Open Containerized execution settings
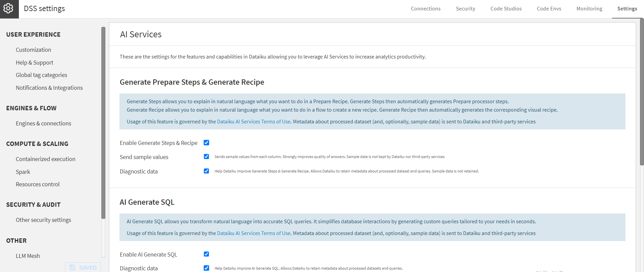The image size is (644, 272). tap(45, 159)
